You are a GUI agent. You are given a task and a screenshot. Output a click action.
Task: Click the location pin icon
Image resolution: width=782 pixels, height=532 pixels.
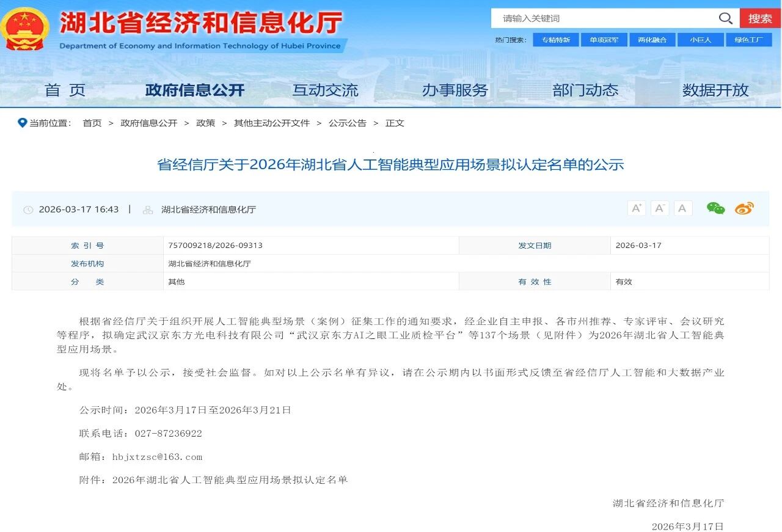(x=23, y=123)
